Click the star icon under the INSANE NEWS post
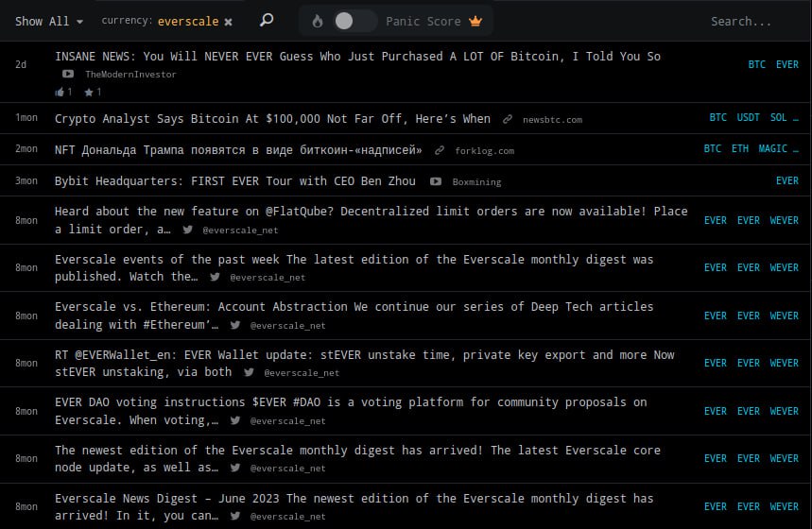 click(x=88, y=92)
